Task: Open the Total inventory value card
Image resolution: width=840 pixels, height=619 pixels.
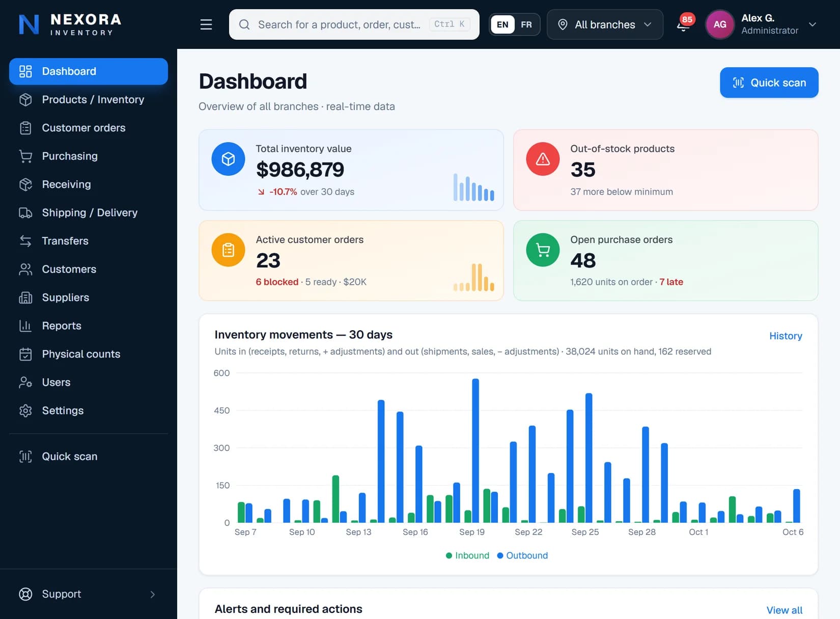Action: click(351, 170)
